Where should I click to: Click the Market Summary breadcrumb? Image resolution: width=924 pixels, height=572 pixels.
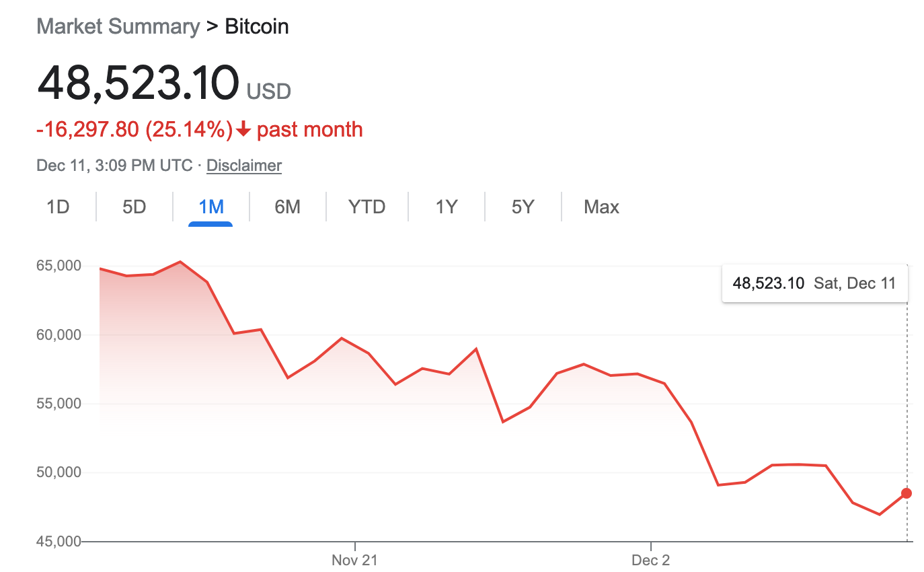[x=118, y=27]
